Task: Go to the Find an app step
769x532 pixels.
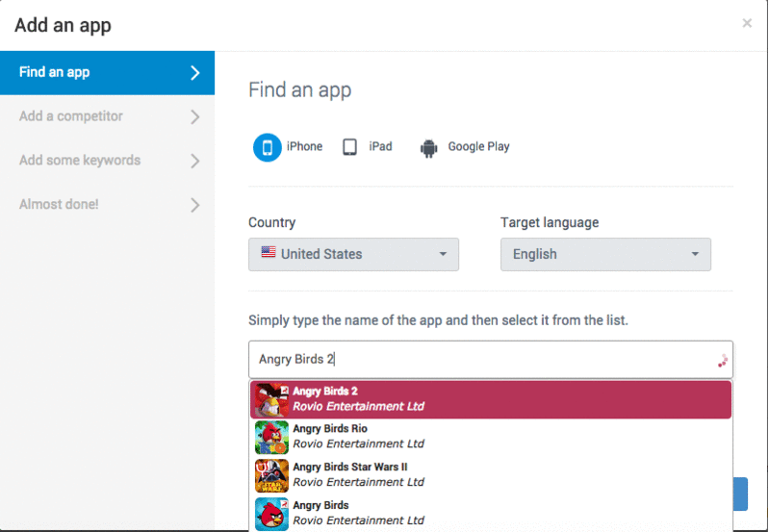Action: [108, 72]
